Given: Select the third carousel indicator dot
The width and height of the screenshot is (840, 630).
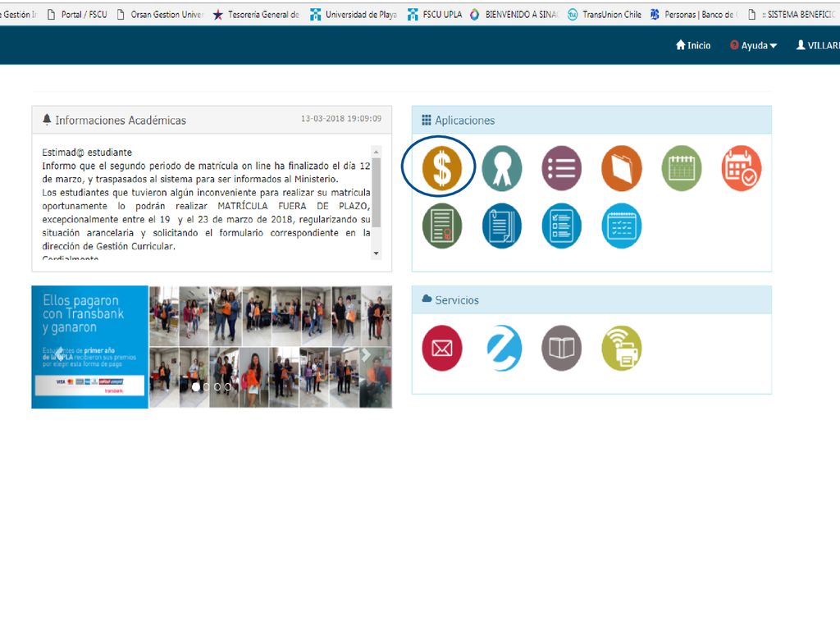Looking at the screenshot, I should 217,386.
